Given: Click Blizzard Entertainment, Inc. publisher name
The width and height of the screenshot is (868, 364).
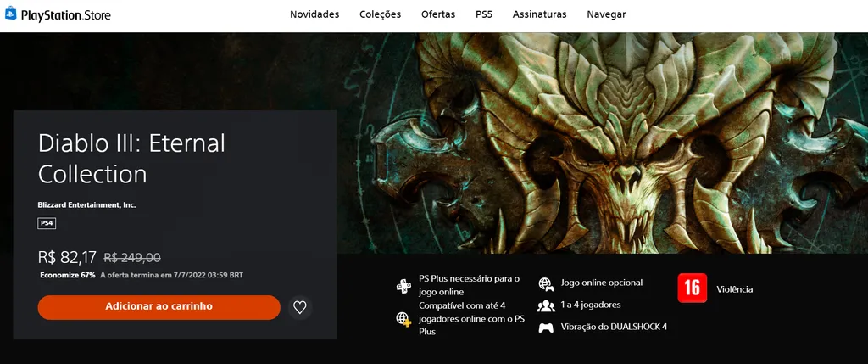Looking at the screenshot, I should pyautogui.click(x=87, y=205).
